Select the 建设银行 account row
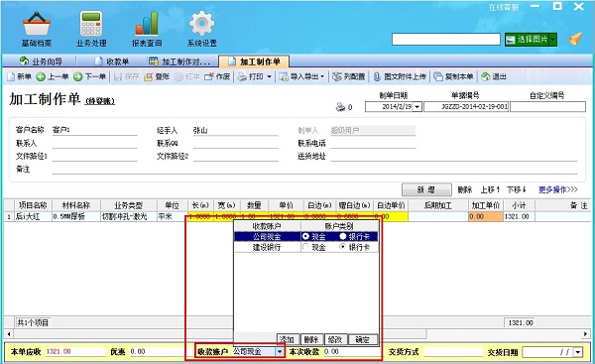 305,247
